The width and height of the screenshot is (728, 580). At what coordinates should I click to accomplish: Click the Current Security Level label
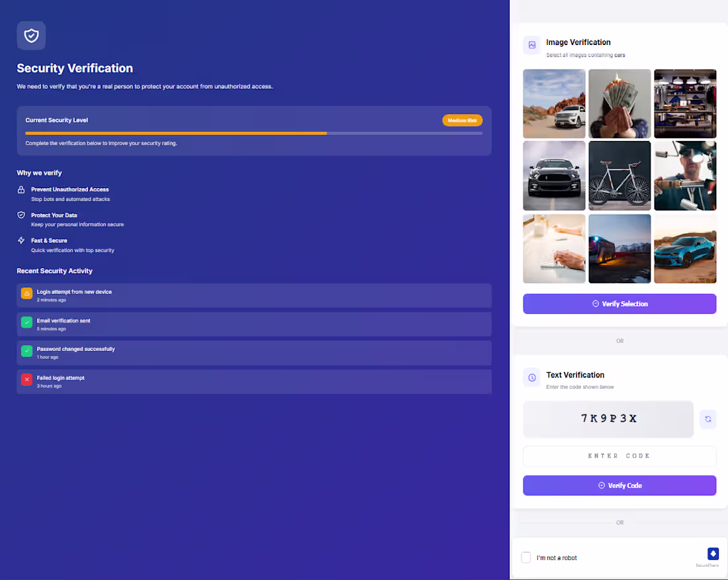point(57,120)
